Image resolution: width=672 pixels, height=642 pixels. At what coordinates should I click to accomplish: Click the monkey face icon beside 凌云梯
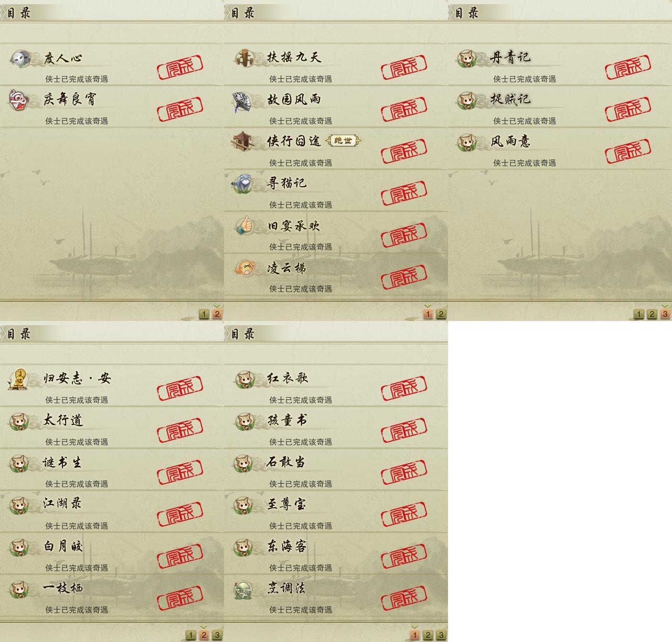tap(243, 268)
